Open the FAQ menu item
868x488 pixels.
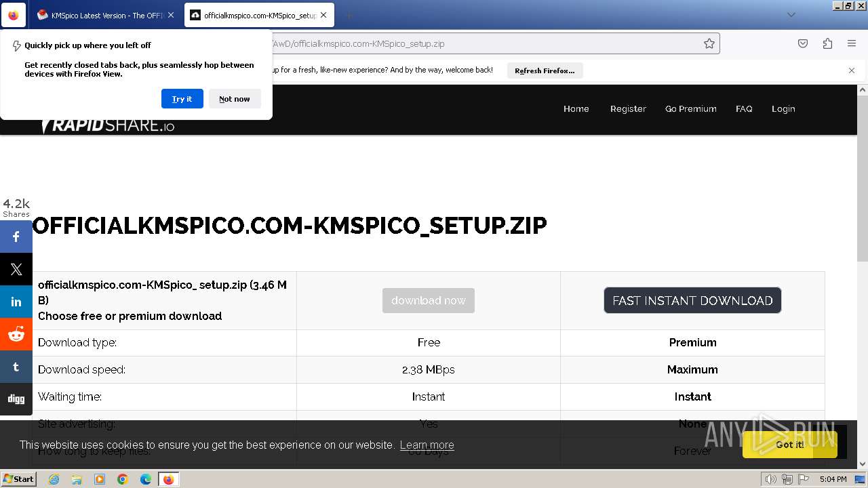[x=744, y=108]
